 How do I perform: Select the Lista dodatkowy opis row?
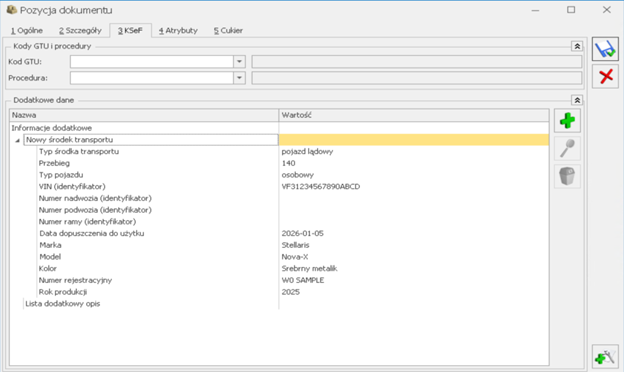[x=279, y=304]
